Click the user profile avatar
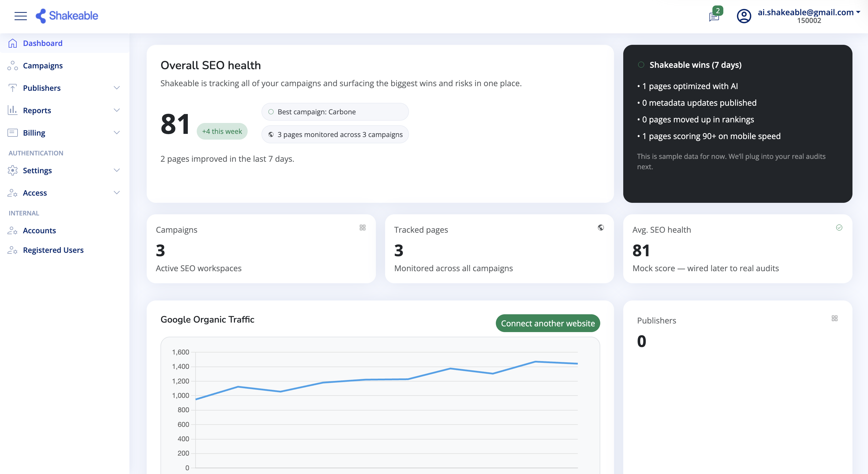Viewport: 868px width, 474px height. 744,16
